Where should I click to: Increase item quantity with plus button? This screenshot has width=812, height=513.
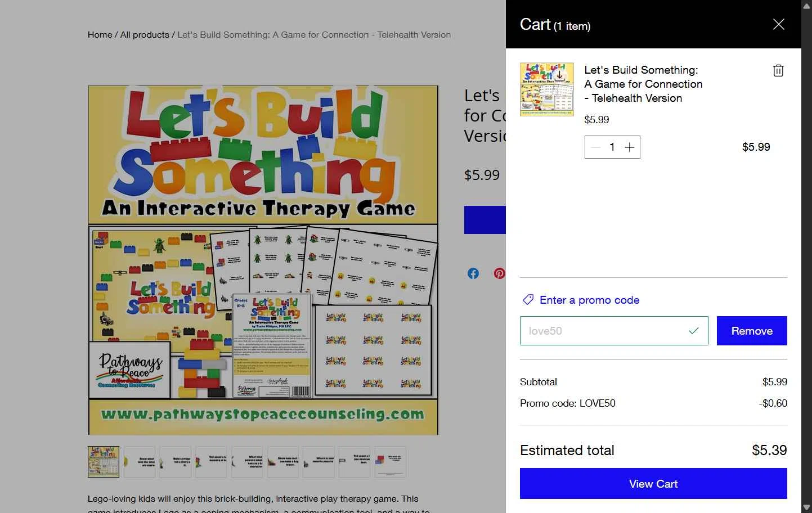pos(630,147)
